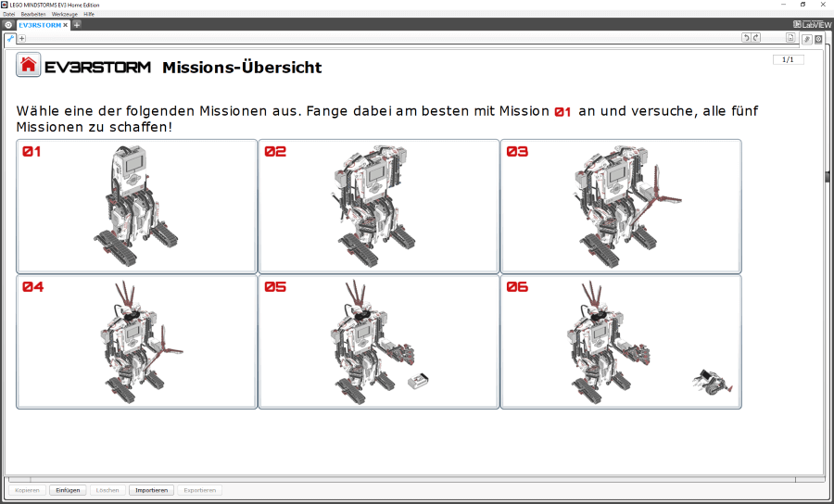Click the program list document icon
Viewport: 834px width, 504px height.
(790, 38)
